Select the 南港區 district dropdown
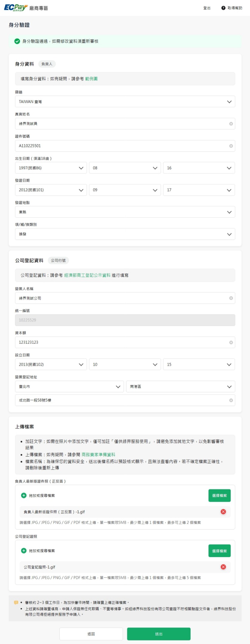Screen dimensions: 250x644 click(x=180, y=387)
